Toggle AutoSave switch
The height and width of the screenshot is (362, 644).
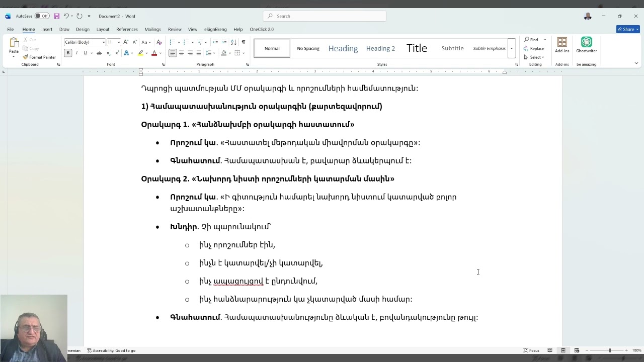[42, 16]
